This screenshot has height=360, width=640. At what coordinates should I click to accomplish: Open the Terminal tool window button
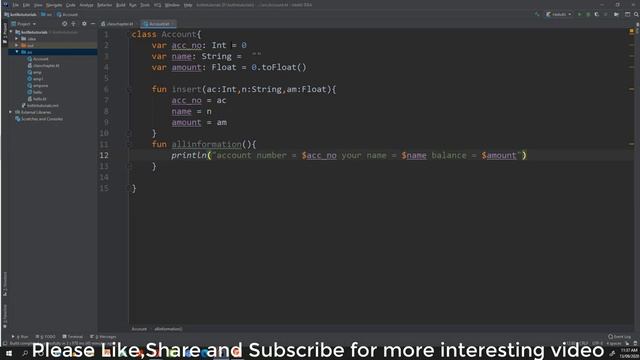pos(73,337)
